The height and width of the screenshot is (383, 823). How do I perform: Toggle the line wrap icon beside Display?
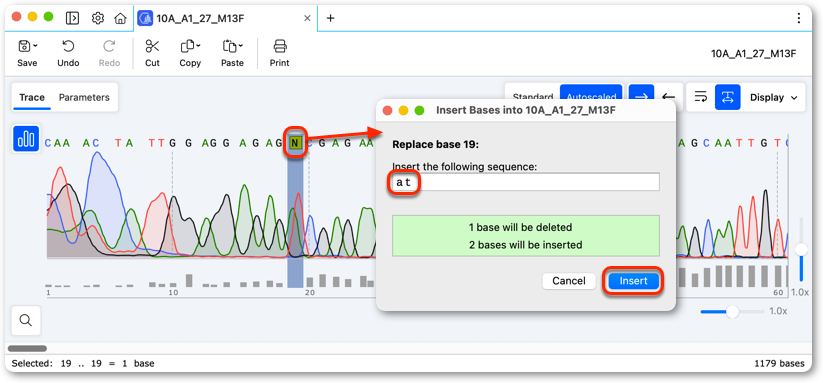(701, 97)
